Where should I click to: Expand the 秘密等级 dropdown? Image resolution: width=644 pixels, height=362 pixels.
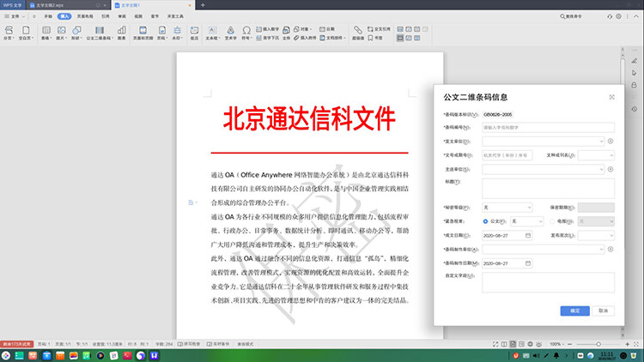coord(508,207)
